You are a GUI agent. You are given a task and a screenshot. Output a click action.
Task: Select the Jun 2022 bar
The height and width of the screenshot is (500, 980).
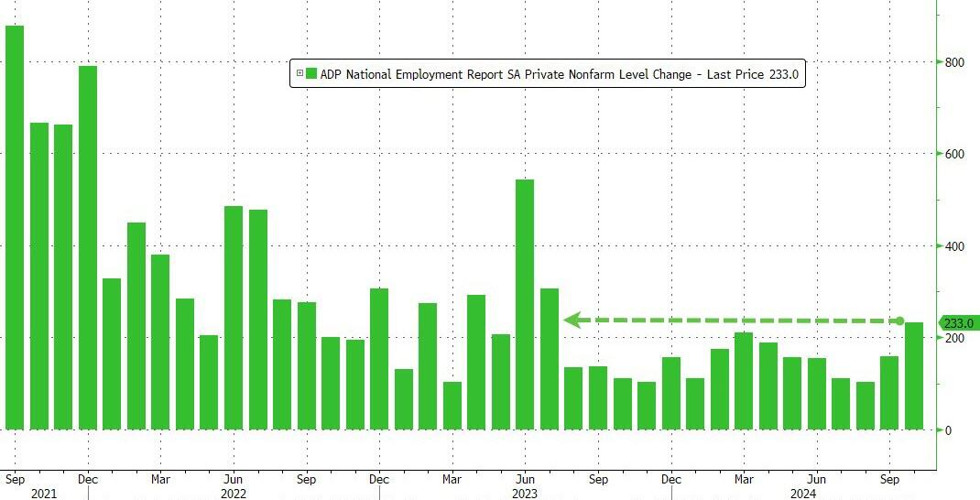[234, 317]
